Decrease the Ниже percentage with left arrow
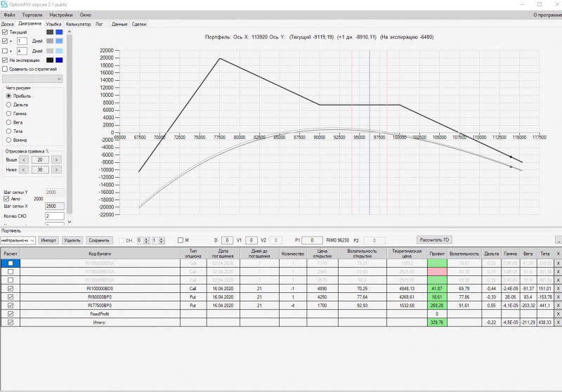The width and height of the screenshot is (562, 392). (24, 169)
